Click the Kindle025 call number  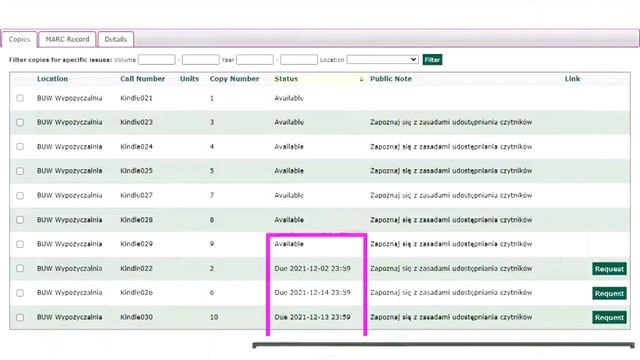click(x=136, y=171)
